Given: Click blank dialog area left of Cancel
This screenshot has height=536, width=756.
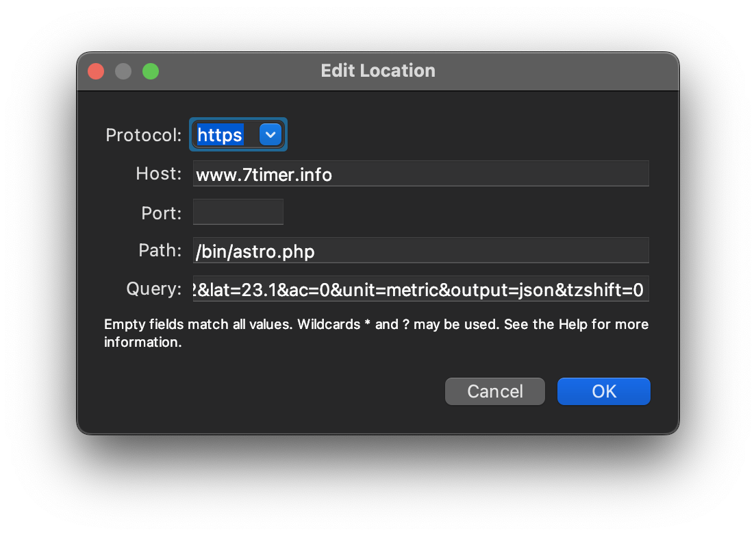Looking at the screenshot, I should 274,391.
